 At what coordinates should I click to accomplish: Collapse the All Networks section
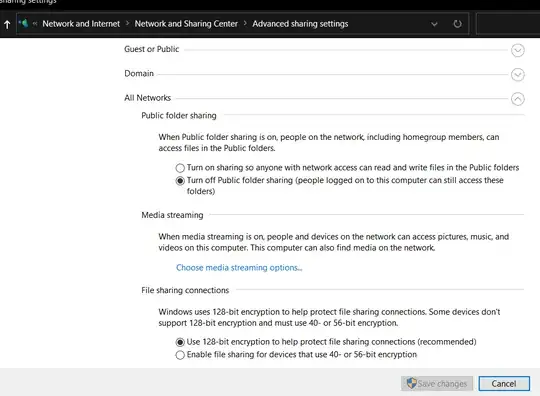click(518, 99)
